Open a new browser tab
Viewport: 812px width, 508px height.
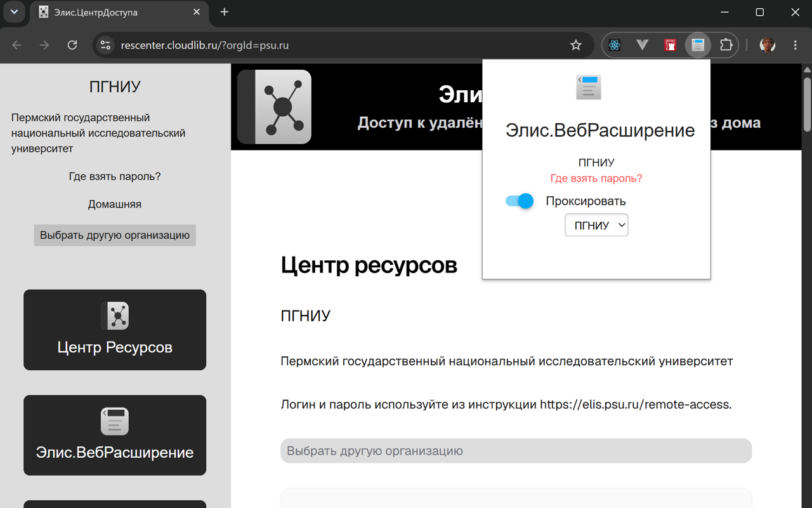[225, 12]
